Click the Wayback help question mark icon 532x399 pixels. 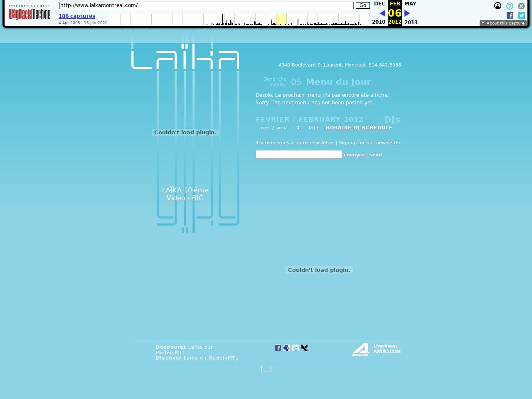pos(510,6)
